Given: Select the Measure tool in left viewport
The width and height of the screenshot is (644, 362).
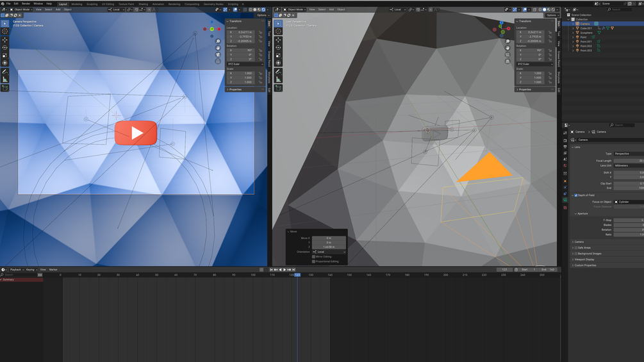Looking at the screenshot, I should [5, 79].
